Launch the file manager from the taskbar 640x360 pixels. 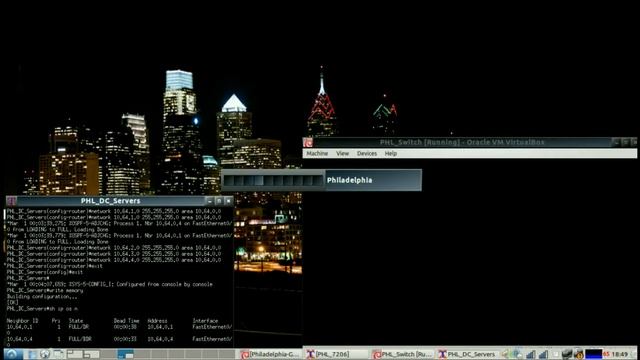[32, 354]
